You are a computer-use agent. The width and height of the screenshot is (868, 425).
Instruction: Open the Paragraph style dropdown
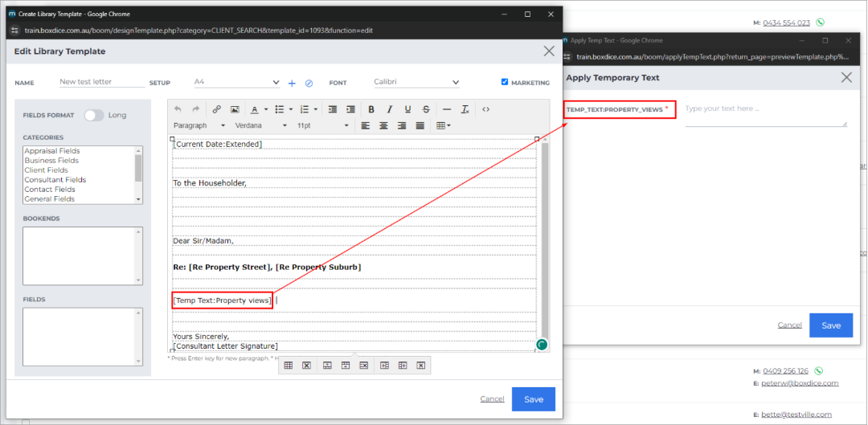tap(199, 125)
